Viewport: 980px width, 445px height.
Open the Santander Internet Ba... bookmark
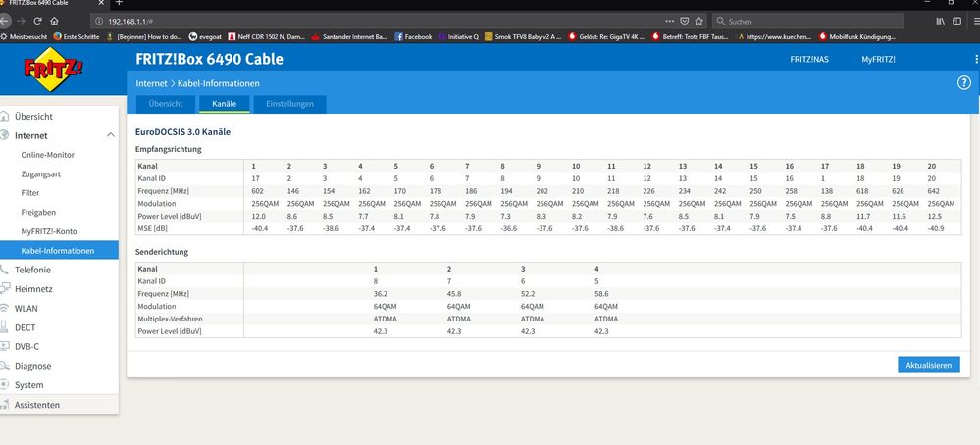tap(350, 37)
